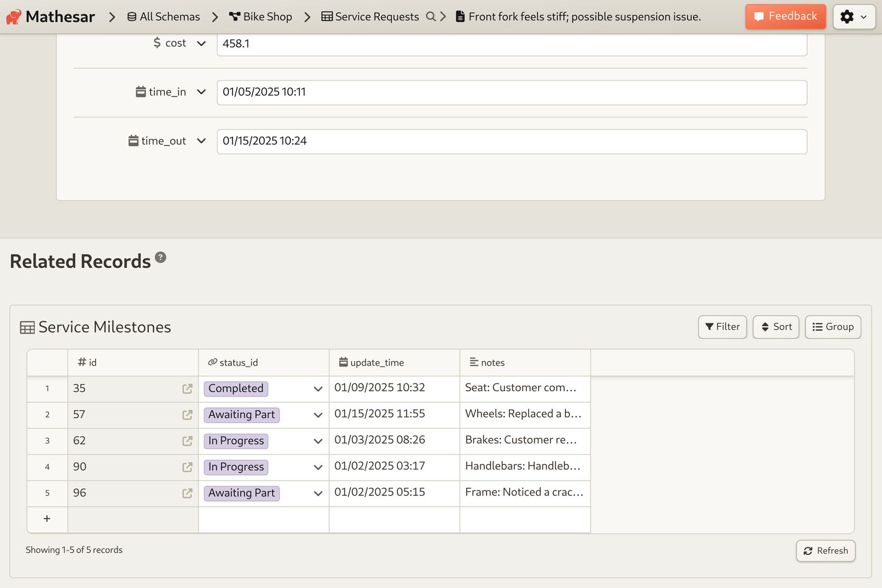Click the Filter button
This screenshot has height=588, width=882.
pyautogui.click(x=722, y=327)
